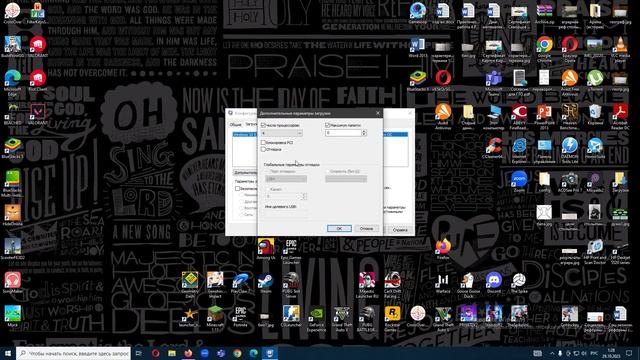Screen dimensions: 640x360
Task: Increase maximum memory with spinner arrow
Action: [x=364, y=131]
